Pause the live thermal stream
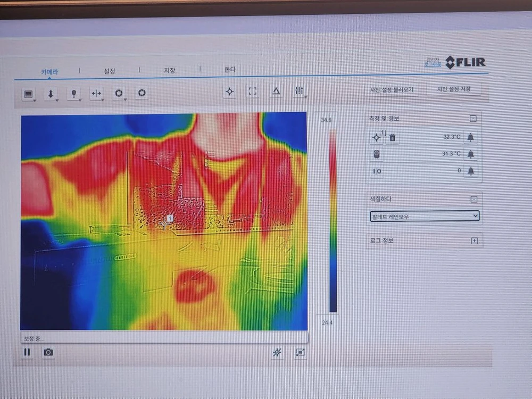This screenshot has height=399, width=532. point(27,352)
